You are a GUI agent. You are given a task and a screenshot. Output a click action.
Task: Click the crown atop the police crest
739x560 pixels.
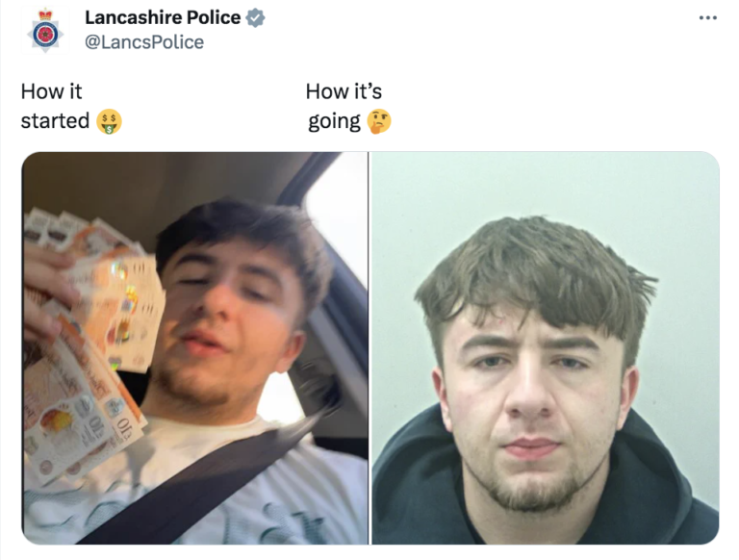[45, 14]
